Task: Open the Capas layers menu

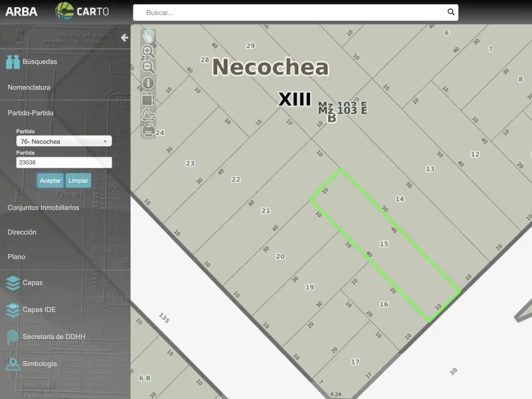Action: coord(32,283)
